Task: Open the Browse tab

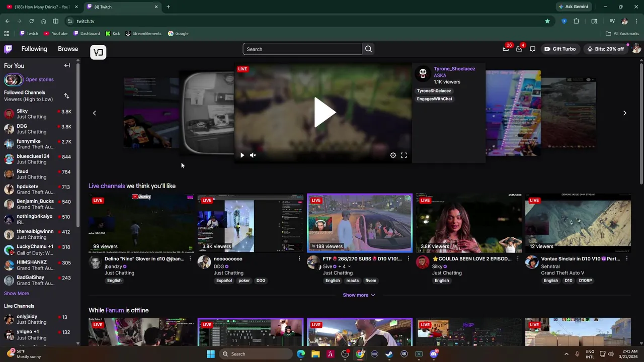Action: click(x=68, y=49)
